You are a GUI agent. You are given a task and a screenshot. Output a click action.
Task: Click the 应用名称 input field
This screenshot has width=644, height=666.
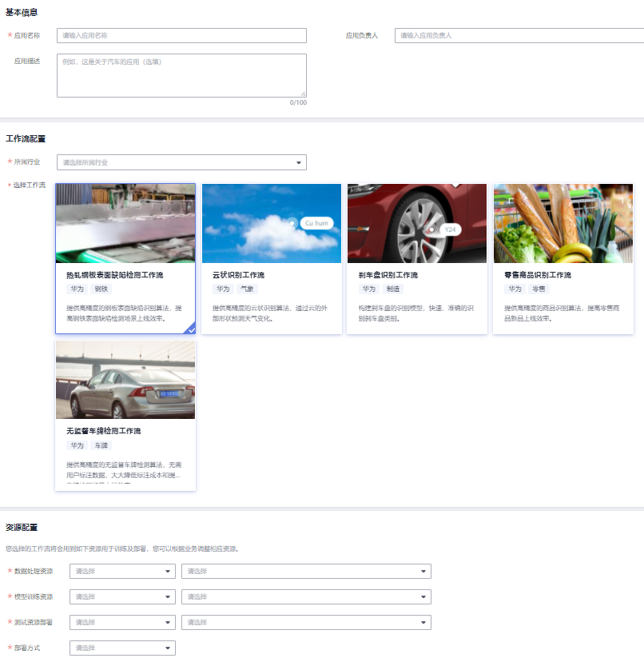pos(181,36)
